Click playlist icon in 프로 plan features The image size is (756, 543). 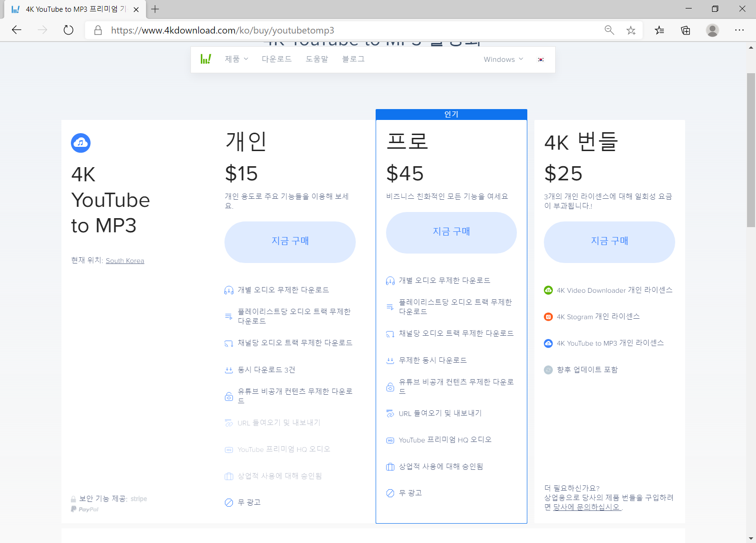click(390, 307)
